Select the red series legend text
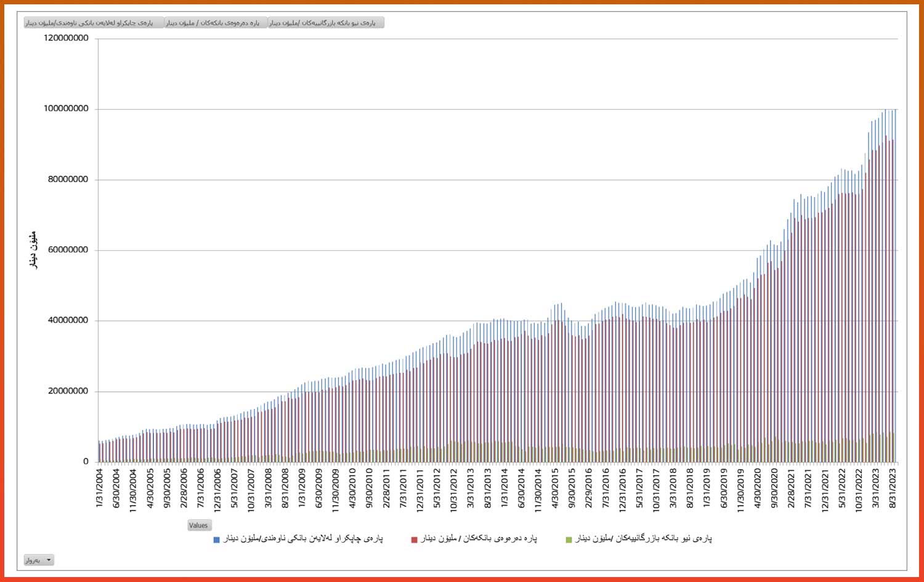This screenshot has height=582, width=924. pyautogui.click(x=479, y=539)
